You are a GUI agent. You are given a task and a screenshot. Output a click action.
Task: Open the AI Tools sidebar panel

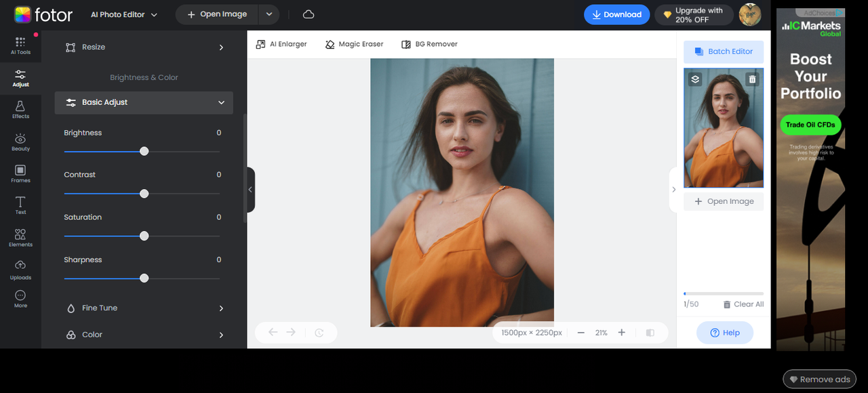pos(20,45)
